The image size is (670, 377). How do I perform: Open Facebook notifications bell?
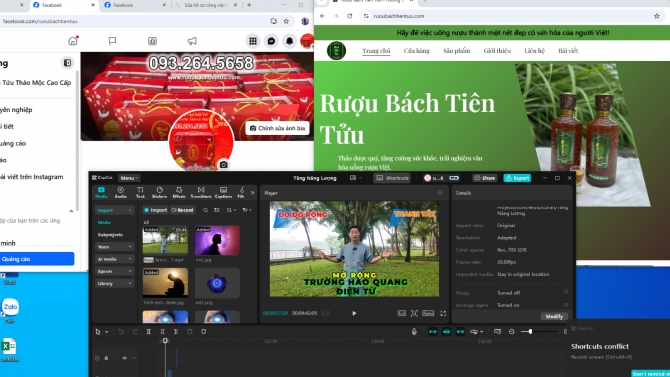(290, 41)
